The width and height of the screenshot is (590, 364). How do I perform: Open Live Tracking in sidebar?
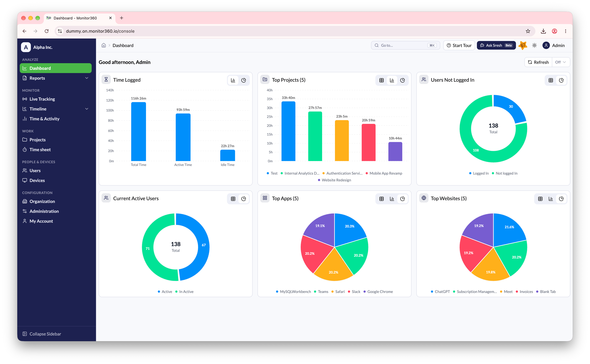click(56, 99)
